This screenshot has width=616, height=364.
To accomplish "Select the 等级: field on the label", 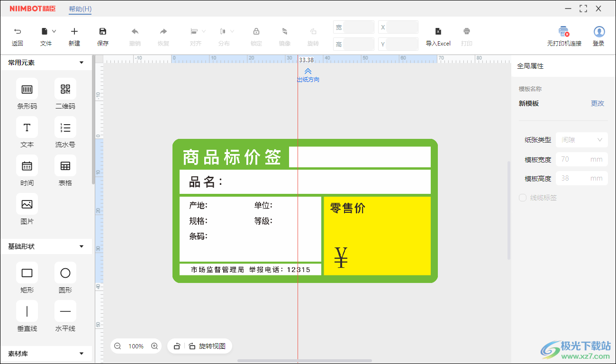I will coord(263,221).
